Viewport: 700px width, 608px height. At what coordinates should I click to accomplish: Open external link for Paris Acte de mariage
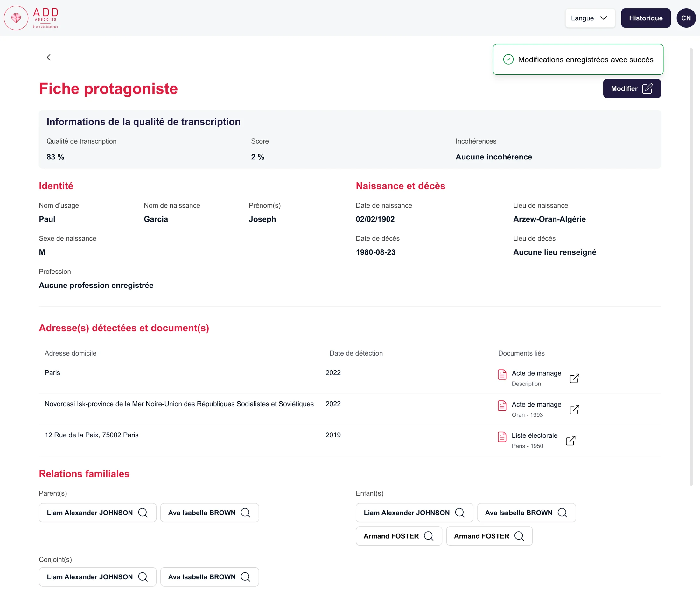[574, 378]
